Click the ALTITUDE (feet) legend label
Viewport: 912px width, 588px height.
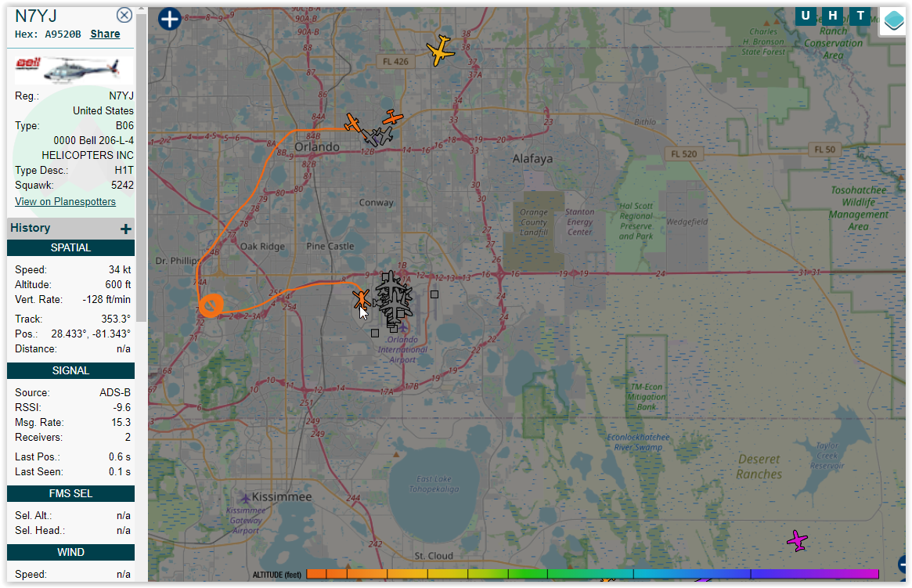[x=277, y=575]
